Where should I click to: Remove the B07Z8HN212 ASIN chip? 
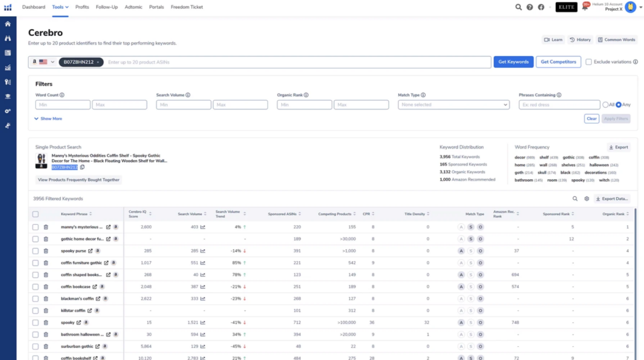[98, 62]
